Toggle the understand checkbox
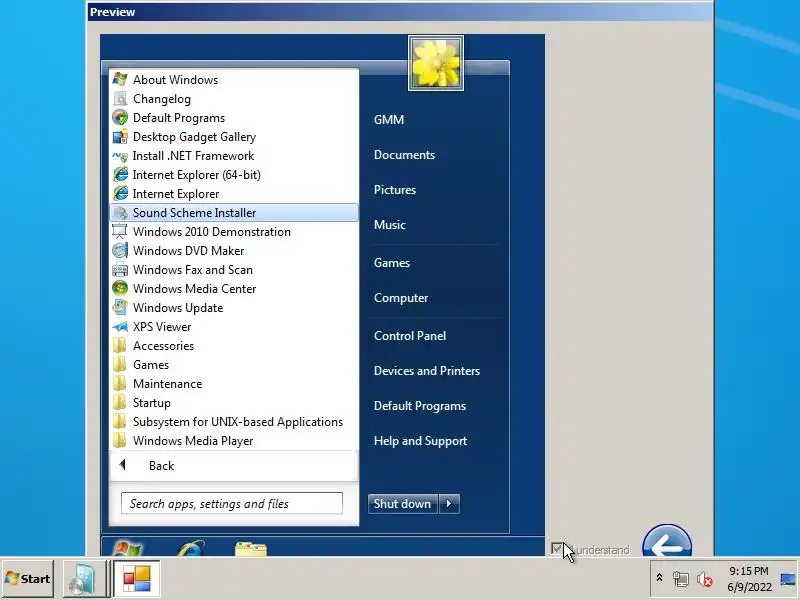The height and width of the screenshot is (600, 800). 557,549
